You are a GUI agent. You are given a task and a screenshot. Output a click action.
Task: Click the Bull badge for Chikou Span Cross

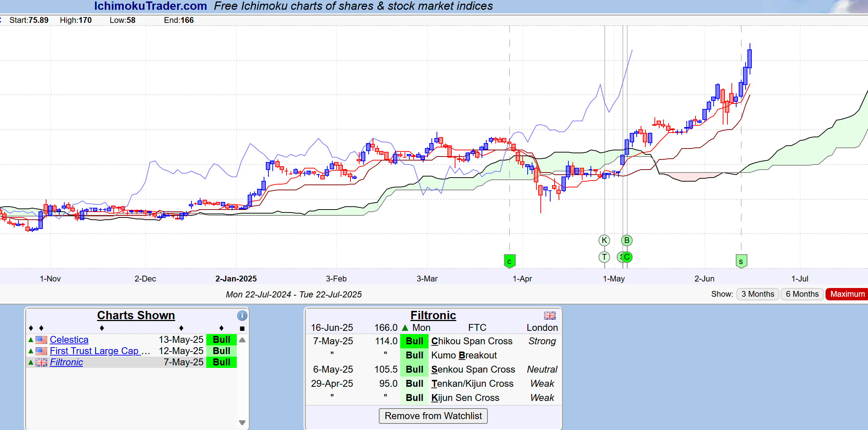click(x=414, y=341)
